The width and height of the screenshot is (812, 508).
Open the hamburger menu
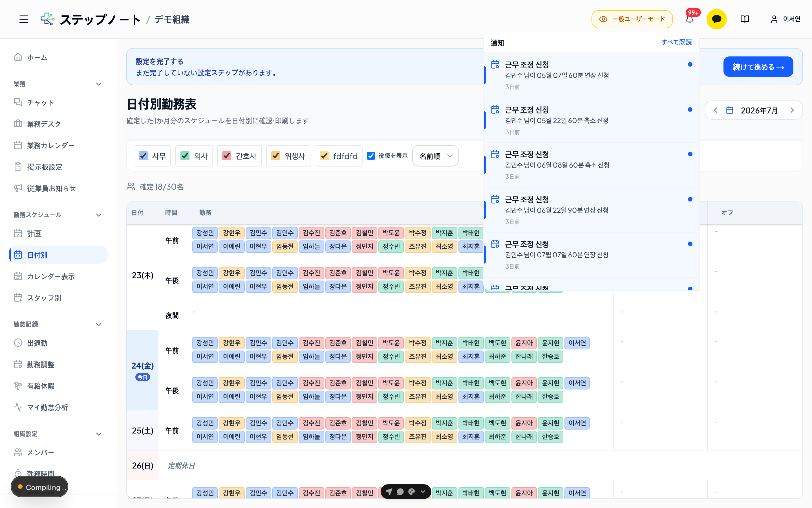[23, 19]
